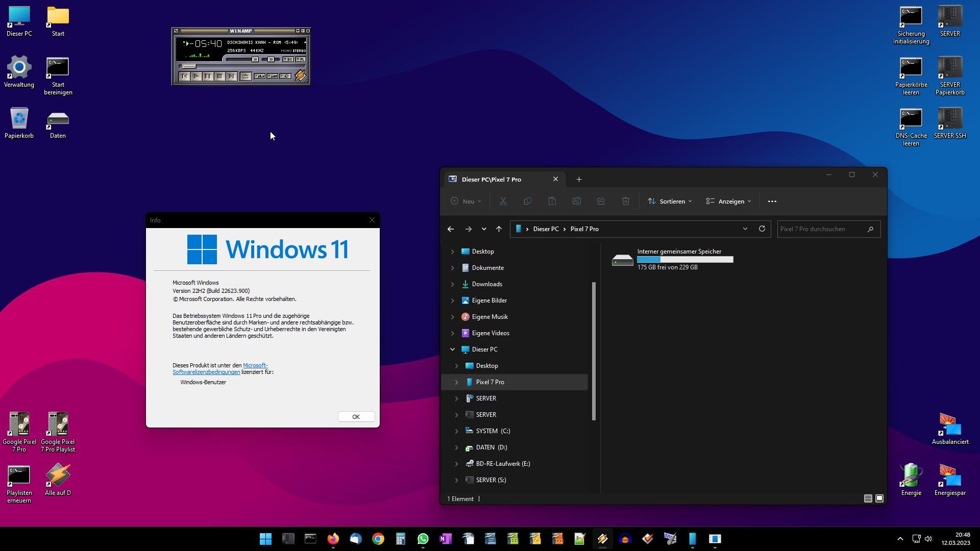Select Downloads in the navigation pane
980x551 pixels.
tap(486, 284)
